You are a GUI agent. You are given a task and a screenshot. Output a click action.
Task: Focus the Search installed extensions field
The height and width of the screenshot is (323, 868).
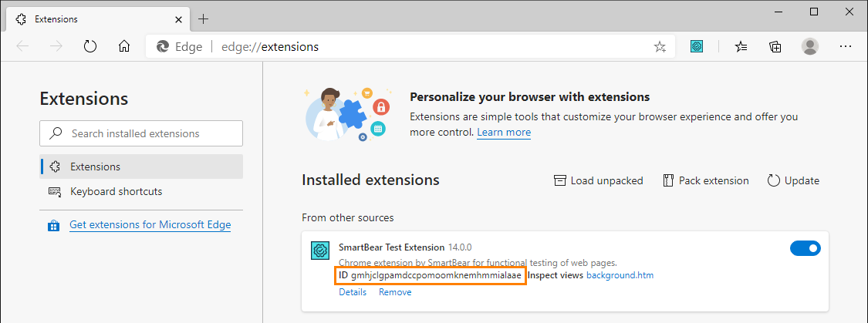[x=141, y=133]
